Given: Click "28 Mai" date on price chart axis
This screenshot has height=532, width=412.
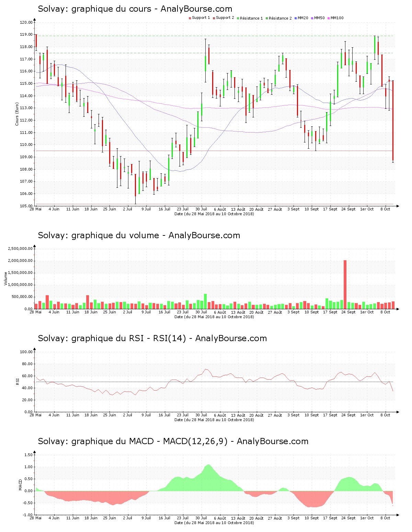Looking at the screenshot, I should 36,209.
